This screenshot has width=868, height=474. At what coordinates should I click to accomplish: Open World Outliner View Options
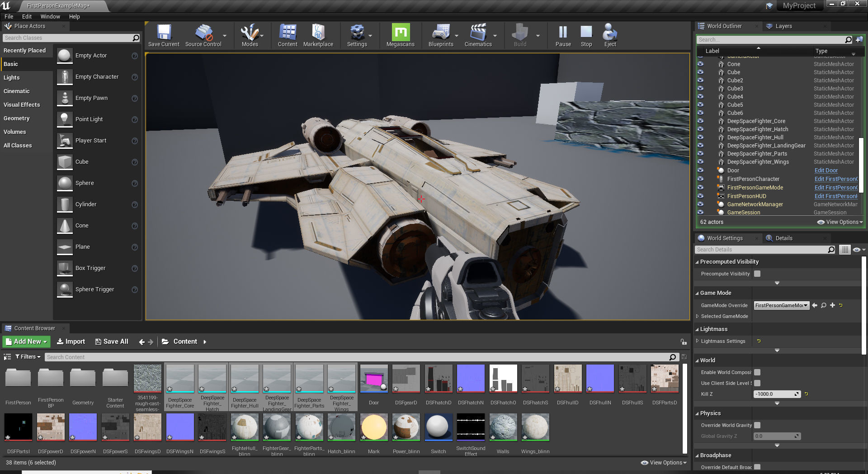point(840,222)
